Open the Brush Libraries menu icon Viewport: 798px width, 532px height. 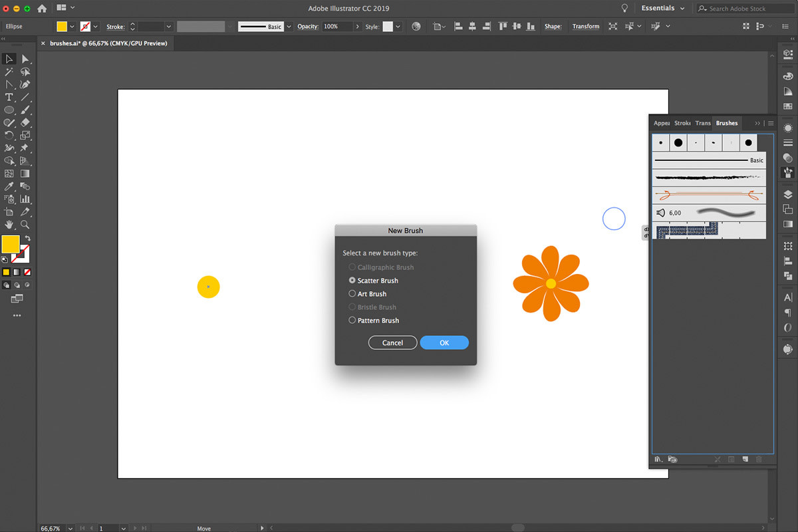point(658,459)
